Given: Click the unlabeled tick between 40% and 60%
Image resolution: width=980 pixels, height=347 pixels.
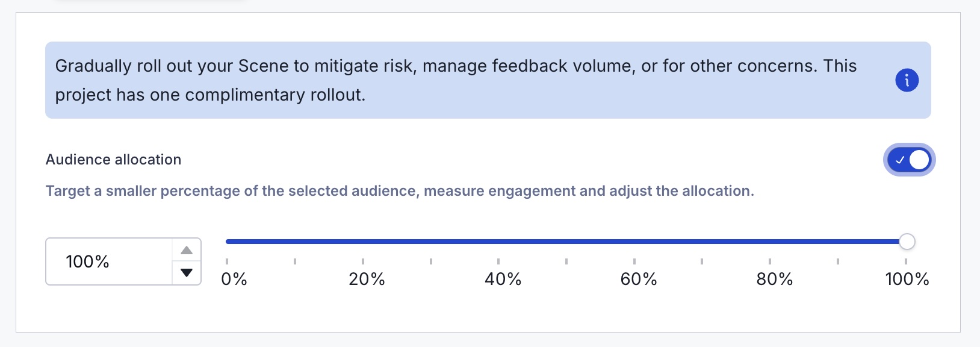Looking at the screenshot, I should pyautogui.click(x=566, y=261).
